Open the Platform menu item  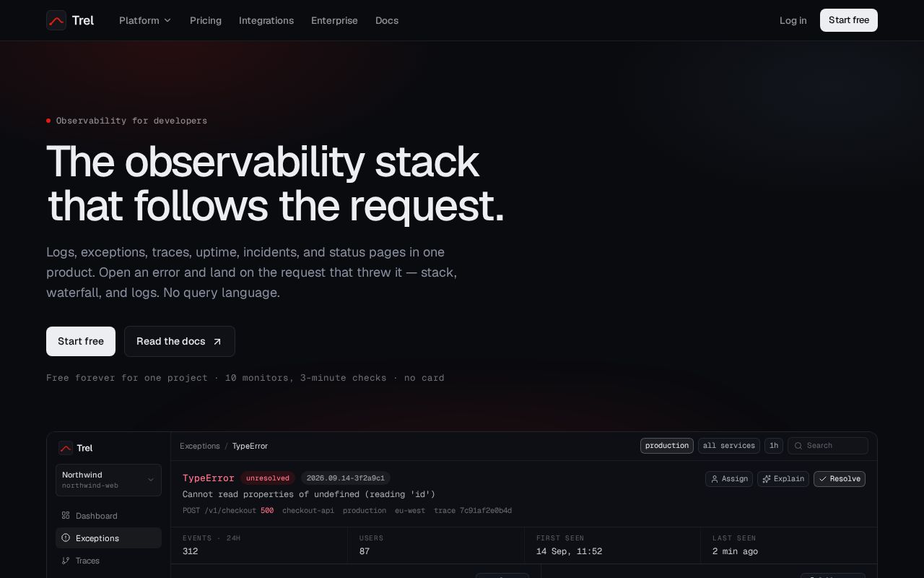click(145, 20)
